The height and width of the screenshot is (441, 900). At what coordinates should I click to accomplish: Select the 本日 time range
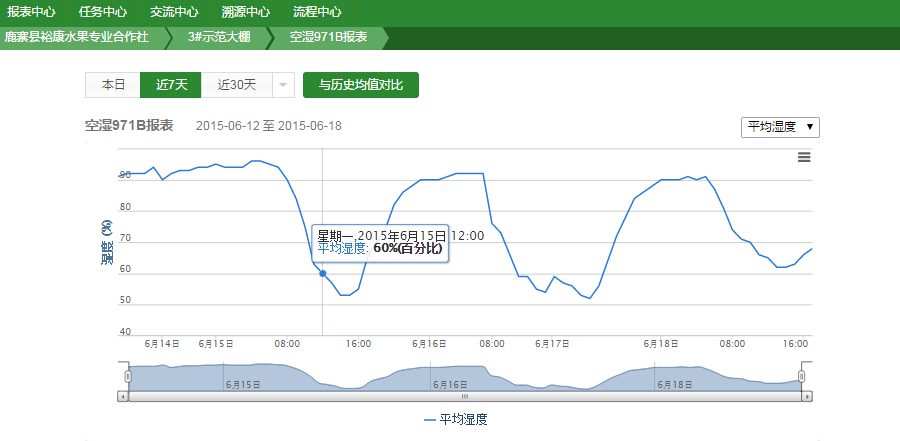pyautogui.click(x=113, y=85)
